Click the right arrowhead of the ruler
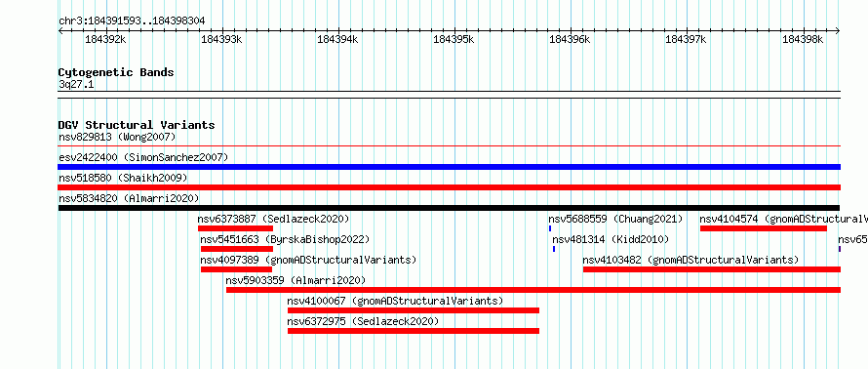The height and width of the screenshot is (369, 868). point(838,31)
